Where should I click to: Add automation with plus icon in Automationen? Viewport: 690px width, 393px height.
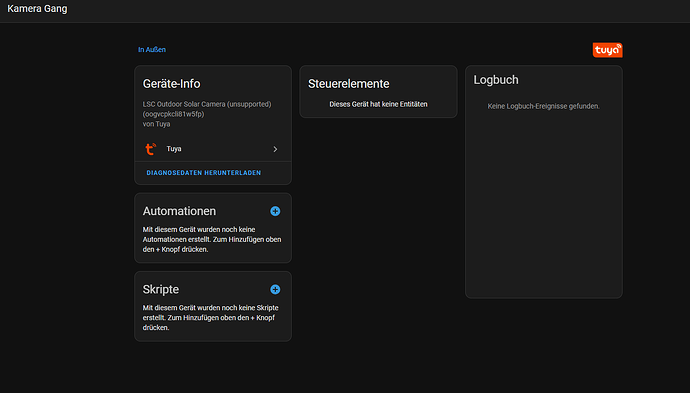[x=275, y=211]
